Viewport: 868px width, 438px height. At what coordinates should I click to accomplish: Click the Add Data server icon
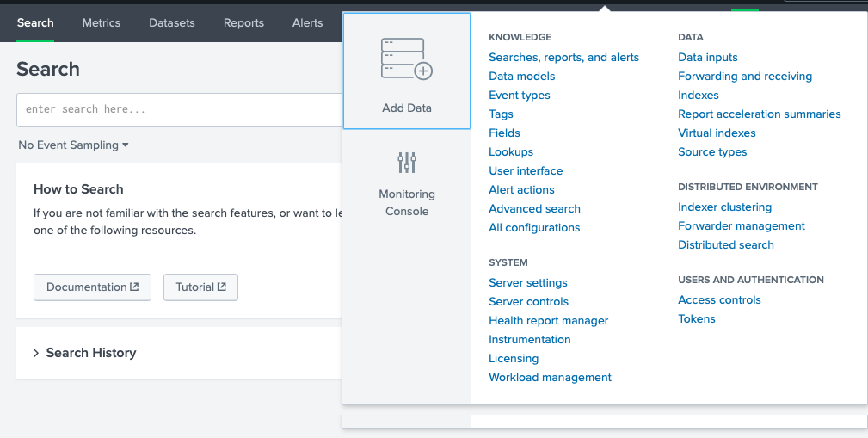click(406, 59)
